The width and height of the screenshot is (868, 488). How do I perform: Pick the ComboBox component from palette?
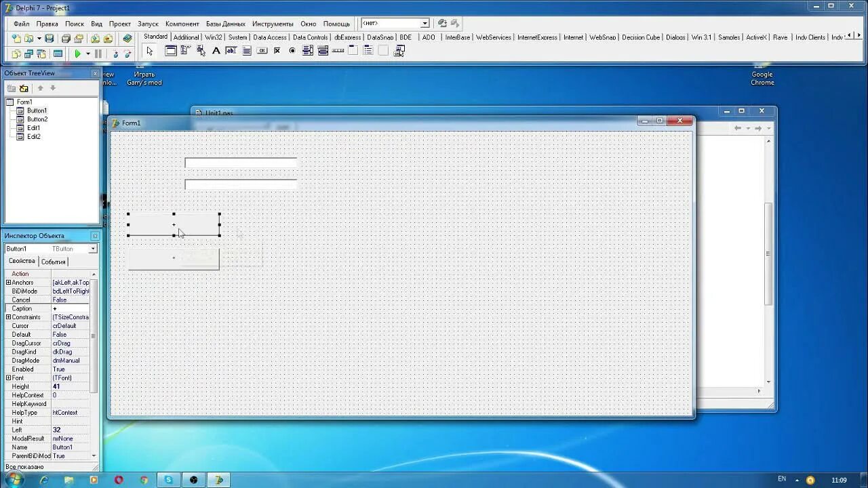coord(323,51)
